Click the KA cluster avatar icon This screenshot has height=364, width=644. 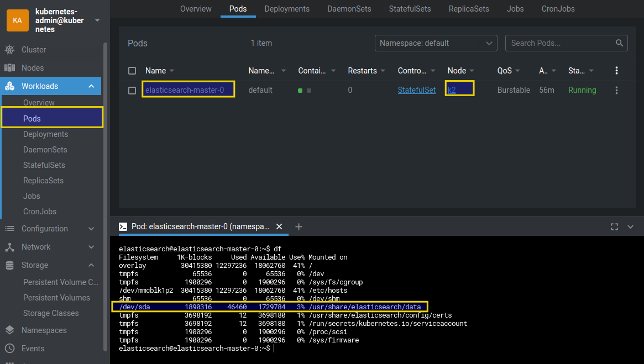[x=18, y=20]
